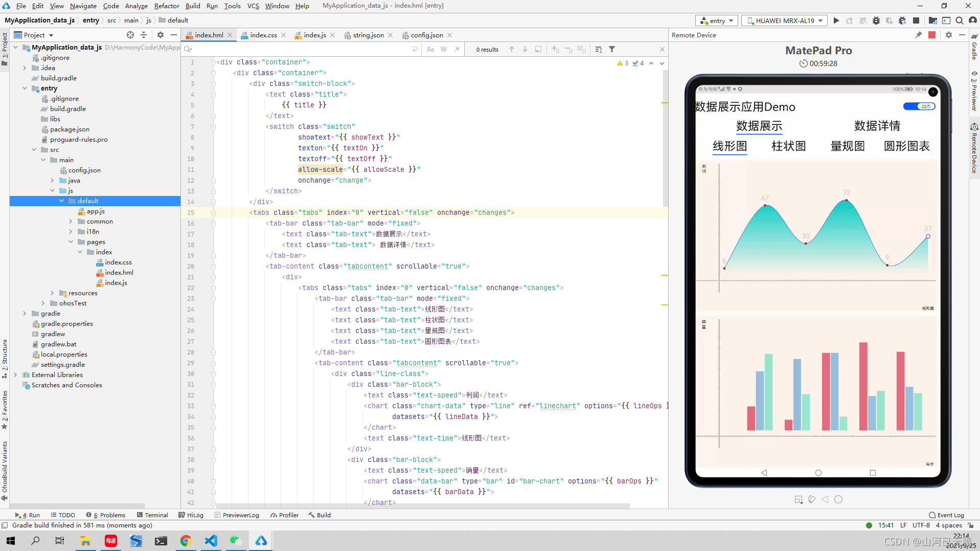Go to previous search occurrence arrow

512,49
